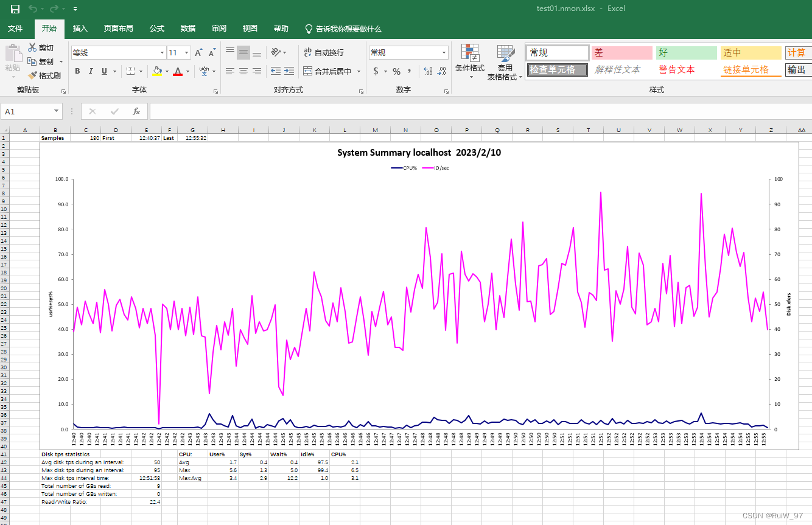The width and height of the screenshot is (812, 525).
Task: Switch to the 数据 (Data) tab
Action: pyautogui.click(x=188, y=29)
